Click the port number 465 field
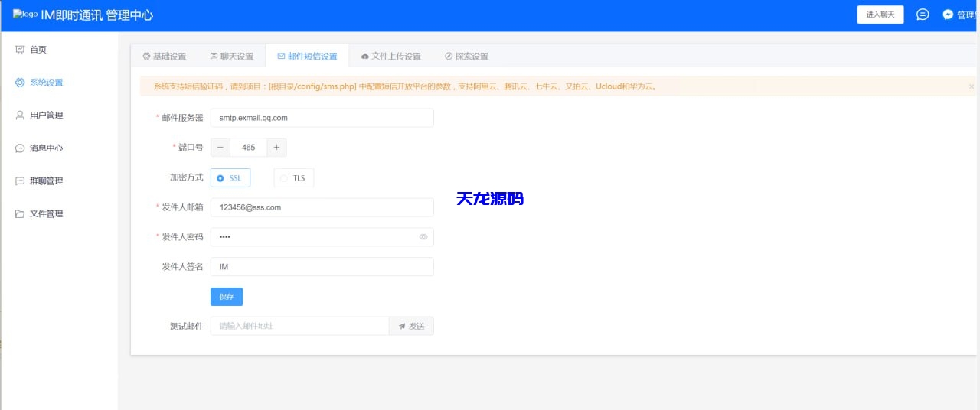Image resolution: width=980 pixels, height=410 pixels. pyautogui.click(x=248, y=148)
